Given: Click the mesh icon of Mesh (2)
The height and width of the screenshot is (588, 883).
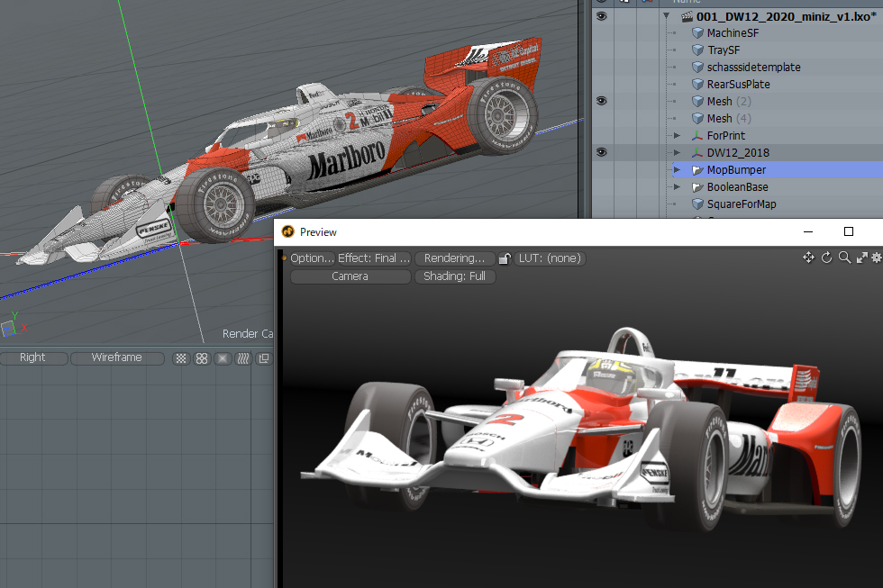Looking at the screenshot, I should [x=697, y=101].
